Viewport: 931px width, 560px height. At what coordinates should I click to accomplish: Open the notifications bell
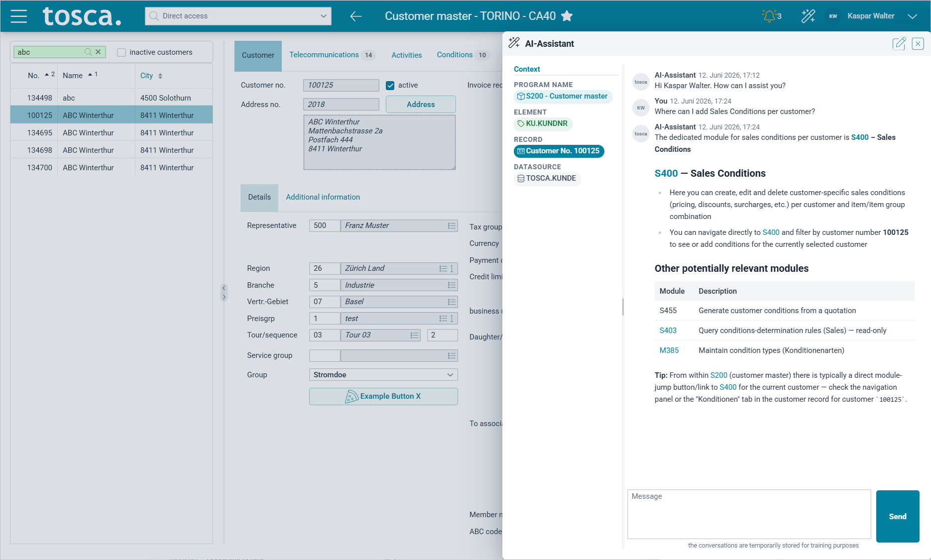[769, 16]
